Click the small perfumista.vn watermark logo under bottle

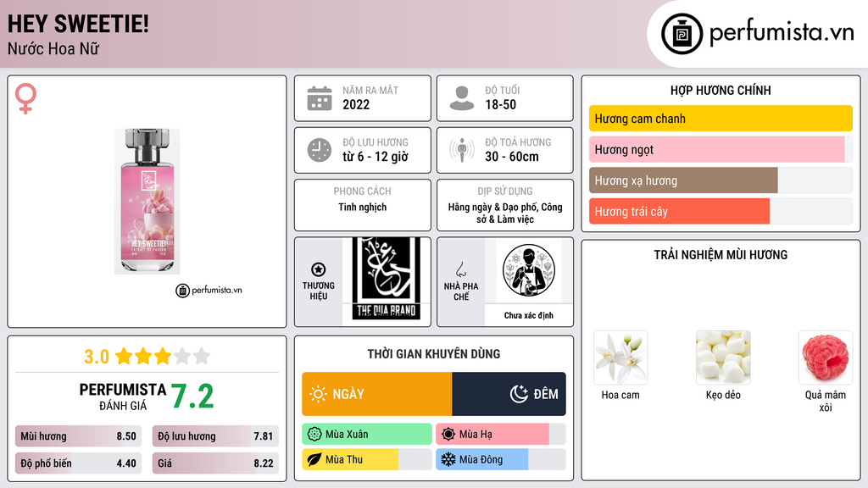tap(209, 291)
